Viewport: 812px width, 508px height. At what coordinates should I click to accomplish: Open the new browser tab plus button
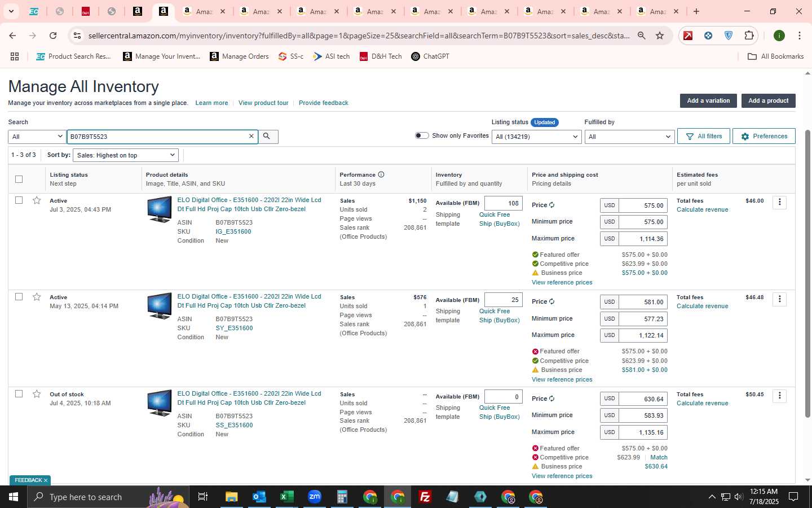click(x=696, y=11)
